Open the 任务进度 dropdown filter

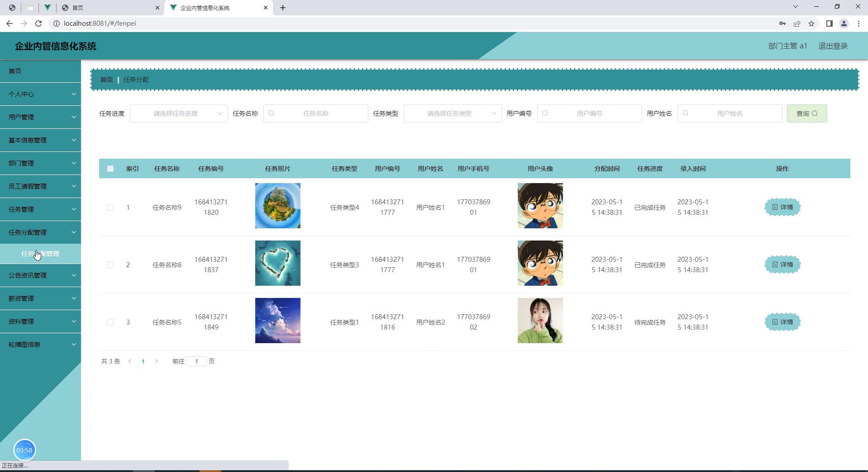179,113
